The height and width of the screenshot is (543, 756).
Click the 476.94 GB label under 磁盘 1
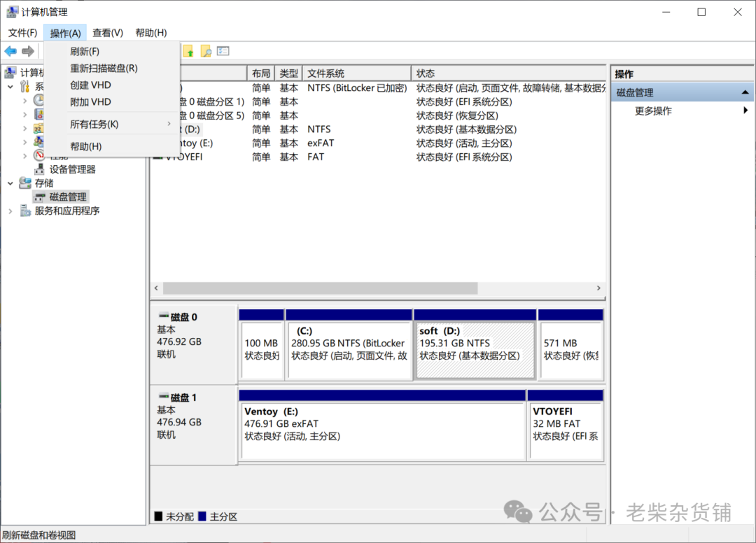(179, 422)
